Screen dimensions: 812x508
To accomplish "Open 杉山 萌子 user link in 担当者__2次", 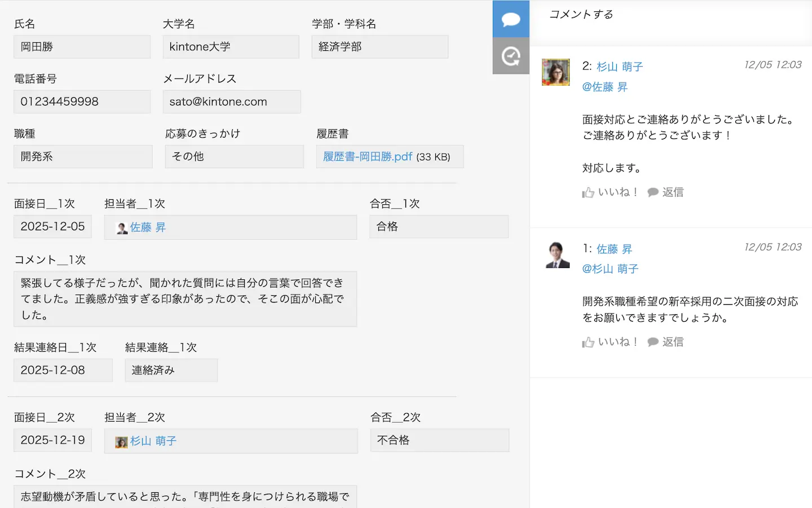I will click(x=153, y=441).
